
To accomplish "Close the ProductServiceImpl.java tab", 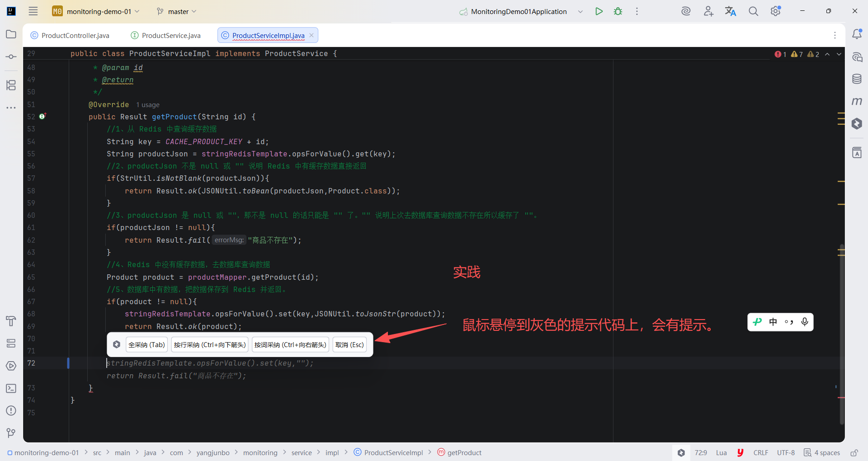I will pos(311,35).
